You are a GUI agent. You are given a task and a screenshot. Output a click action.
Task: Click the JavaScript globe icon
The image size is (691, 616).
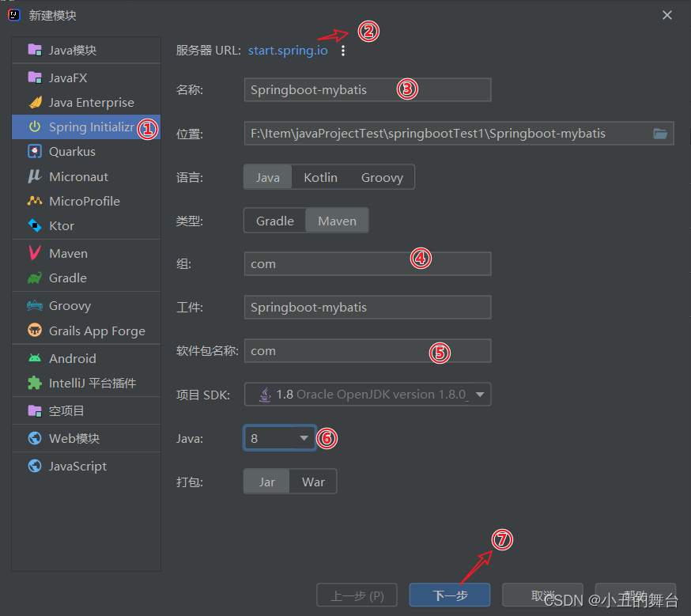coord(35,466)
